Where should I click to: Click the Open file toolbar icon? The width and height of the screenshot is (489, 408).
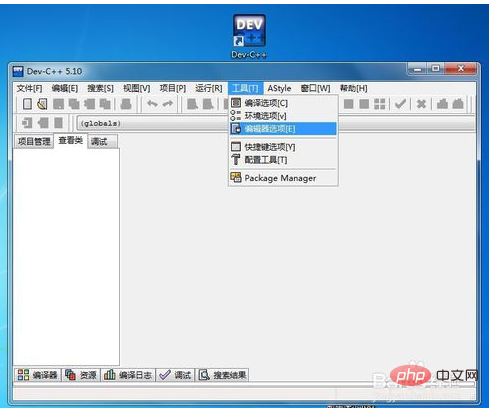pyautogui.click(x=42, y=104)
